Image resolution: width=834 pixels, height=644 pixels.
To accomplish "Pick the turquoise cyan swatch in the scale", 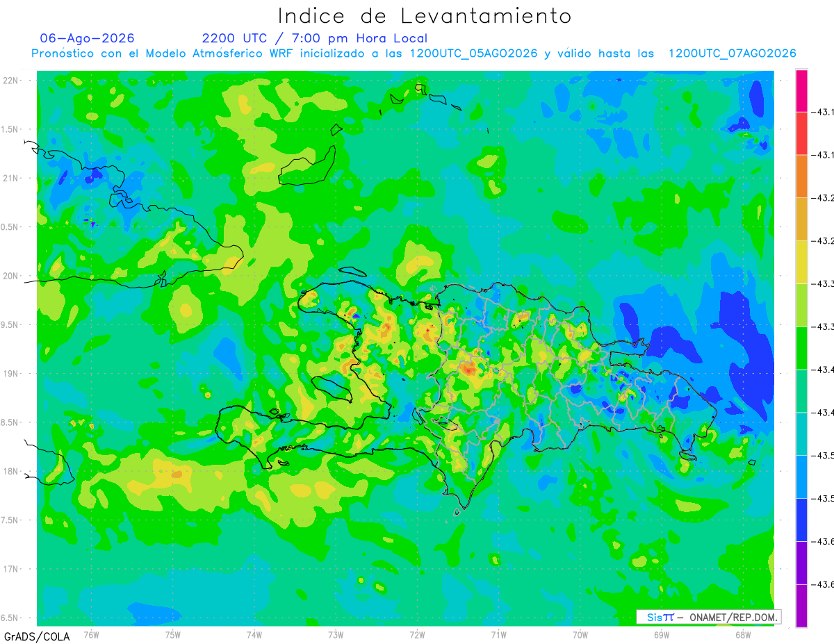I will click(801, 434).
